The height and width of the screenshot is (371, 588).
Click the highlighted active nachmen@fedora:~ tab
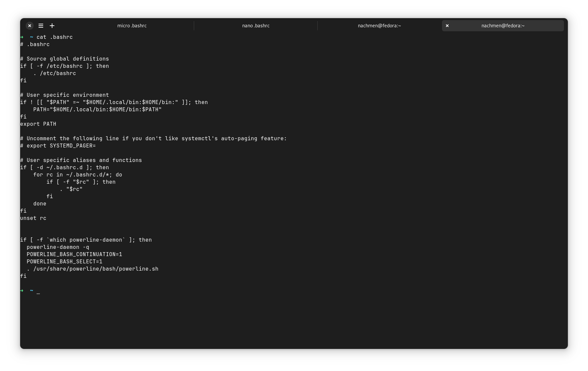[x=503, y=26]
